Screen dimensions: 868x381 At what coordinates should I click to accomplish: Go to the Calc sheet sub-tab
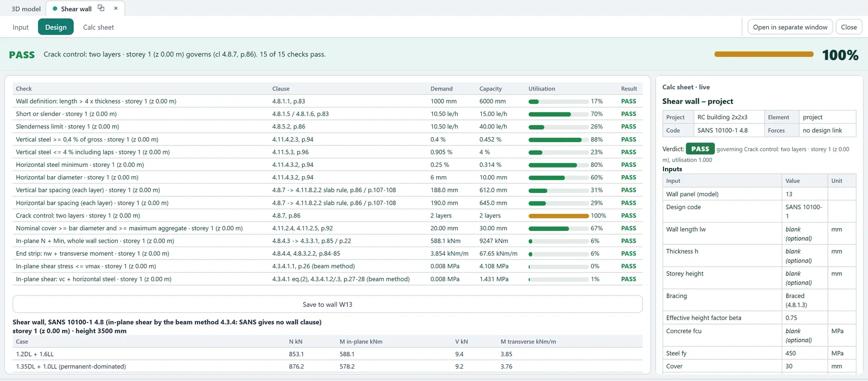point(98,27)
